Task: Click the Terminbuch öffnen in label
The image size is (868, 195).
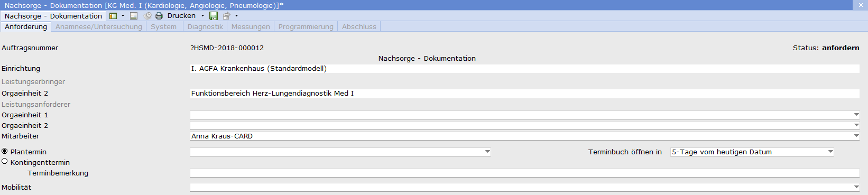Action: pos(625,152)
